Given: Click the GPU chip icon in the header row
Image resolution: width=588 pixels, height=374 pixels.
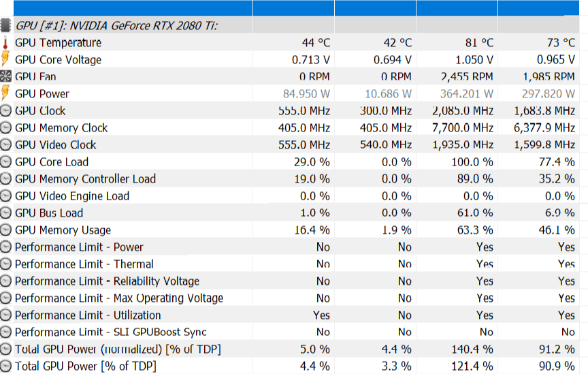Looking at the screenshot, I should [5, 25].
